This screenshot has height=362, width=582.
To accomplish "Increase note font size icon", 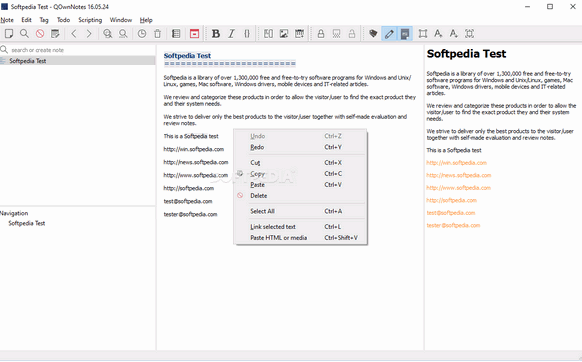I will (x=438, y=34).
